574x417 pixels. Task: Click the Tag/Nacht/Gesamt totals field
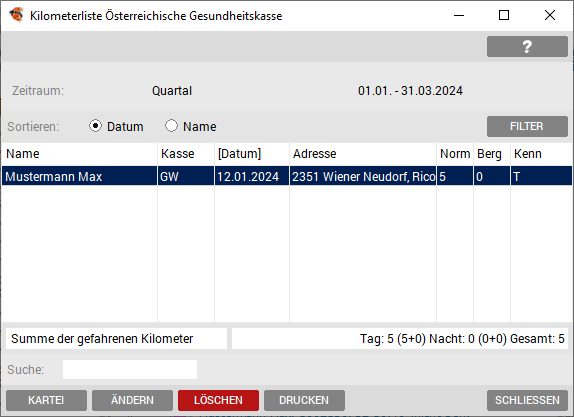tap(400, 339)
